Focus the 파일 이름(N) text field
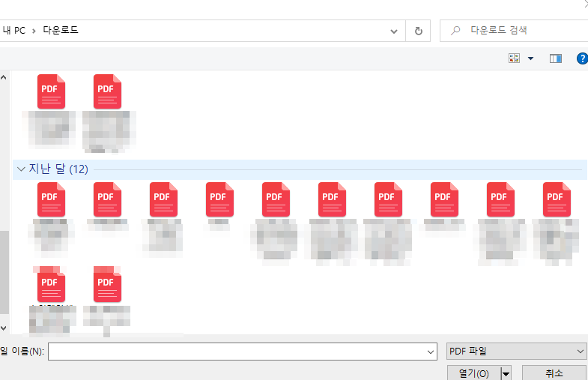The width and height of the screenshot is (588, 380). tap(242, 352)
